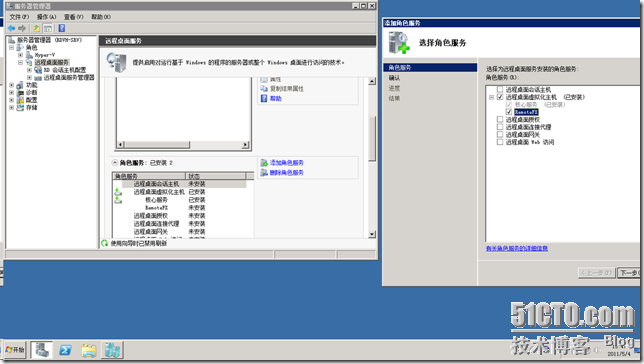This screenshot has width=644, height=364.
Task: Check the 远程桌面授权 checkbox
Action: (500, 119)
